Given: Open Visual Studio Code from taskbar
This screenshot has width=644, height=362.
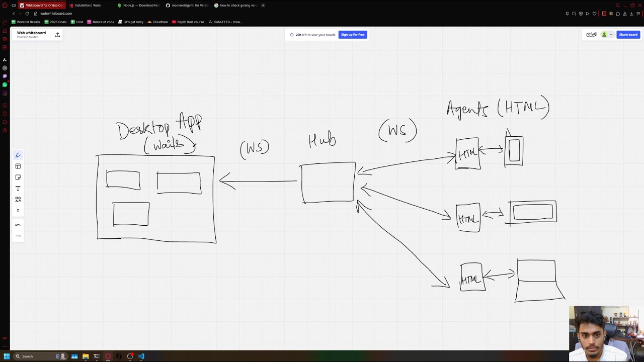Looking at the screenshot, I should [x=141, y=356].
